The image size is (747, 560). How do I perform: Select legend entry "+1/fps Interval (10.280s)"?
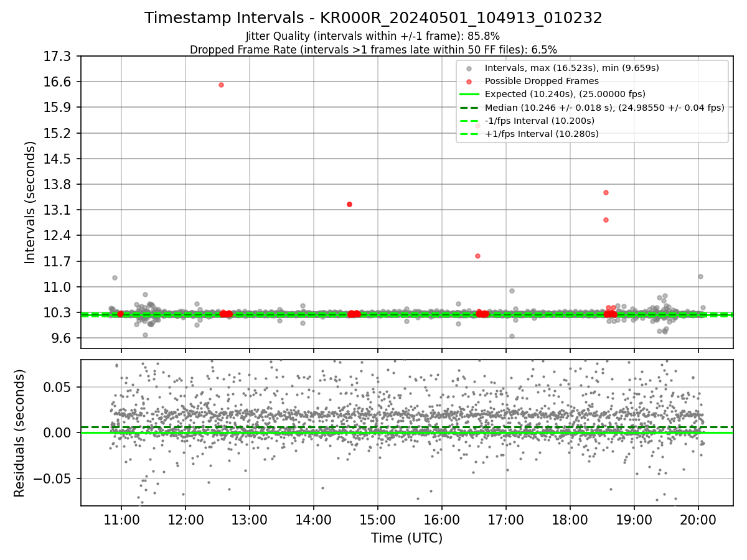[x=542, y=133]
